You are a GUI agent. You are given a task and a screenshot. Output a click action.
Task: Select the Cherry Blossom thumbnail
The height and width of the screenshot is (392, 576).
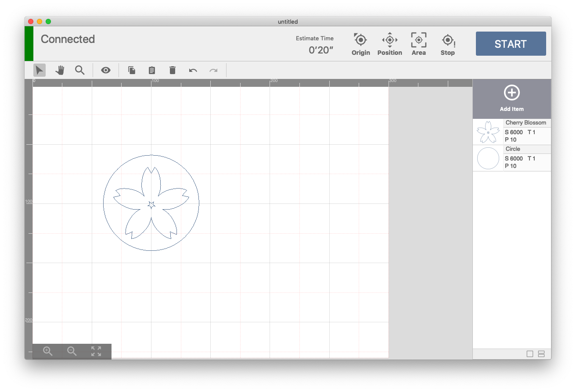coord(488,132)
